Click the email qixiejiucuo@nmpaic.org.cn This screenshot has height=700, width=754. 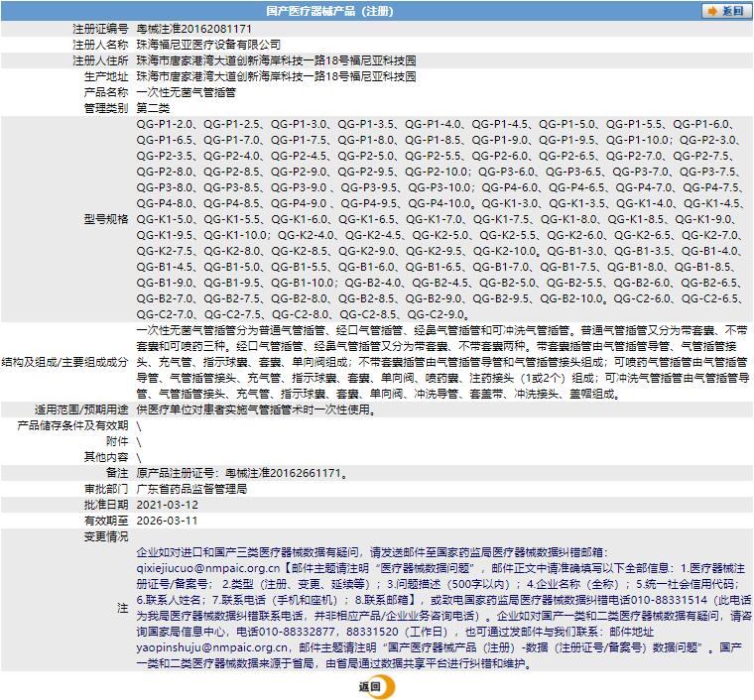click(207, 568)
